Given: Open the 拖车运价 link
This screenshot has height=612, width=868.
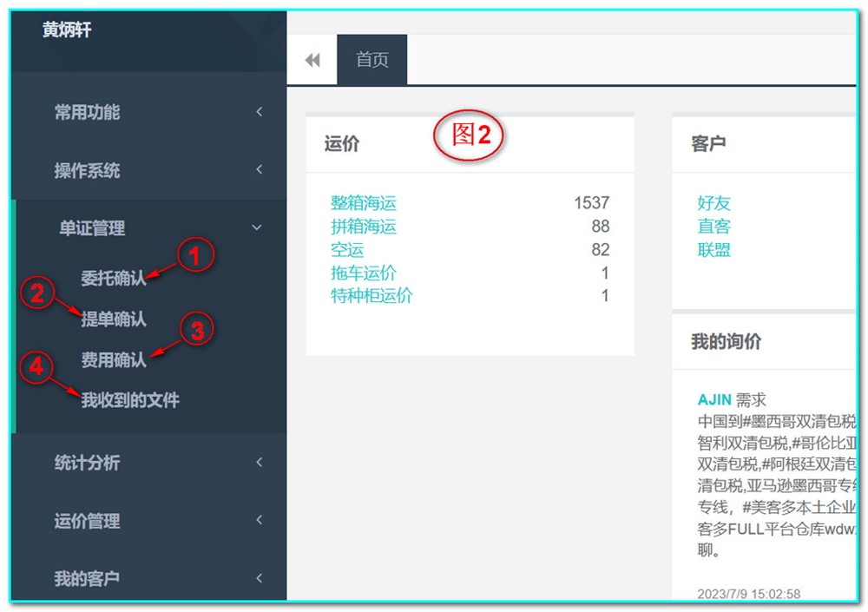Looking at the screenshot, I should pyautogui.click(x=363, y=273).
